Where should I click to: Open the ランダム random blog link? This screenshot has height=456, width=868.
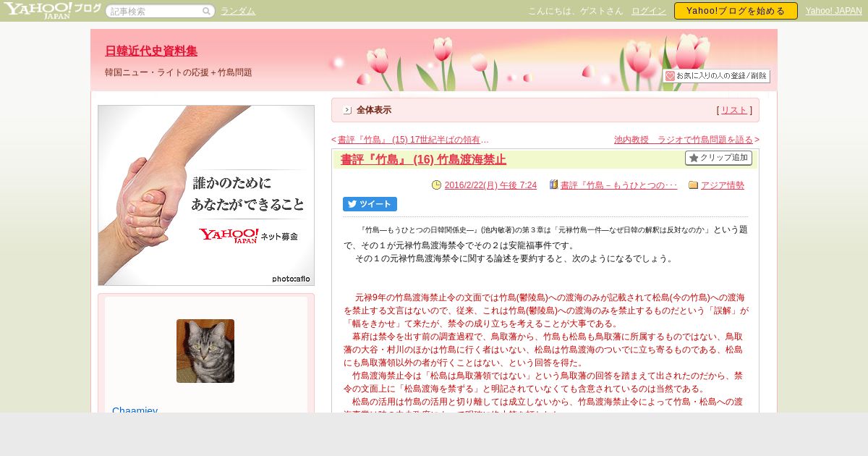click(238, 11)
